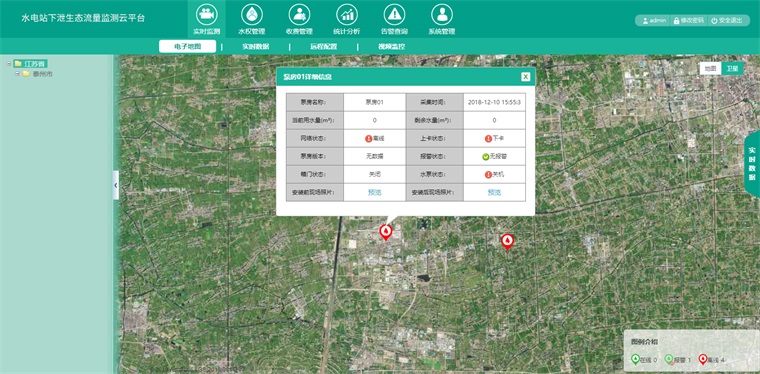The image size is (760, 374).
Task: Open the 统计分析 chart icon
Action: point(347,15)
